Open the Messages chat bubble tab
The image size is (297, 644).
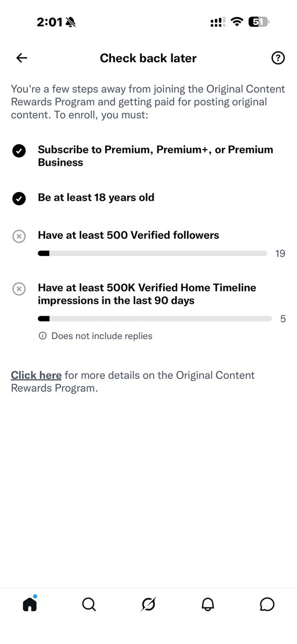pos(267,605)
